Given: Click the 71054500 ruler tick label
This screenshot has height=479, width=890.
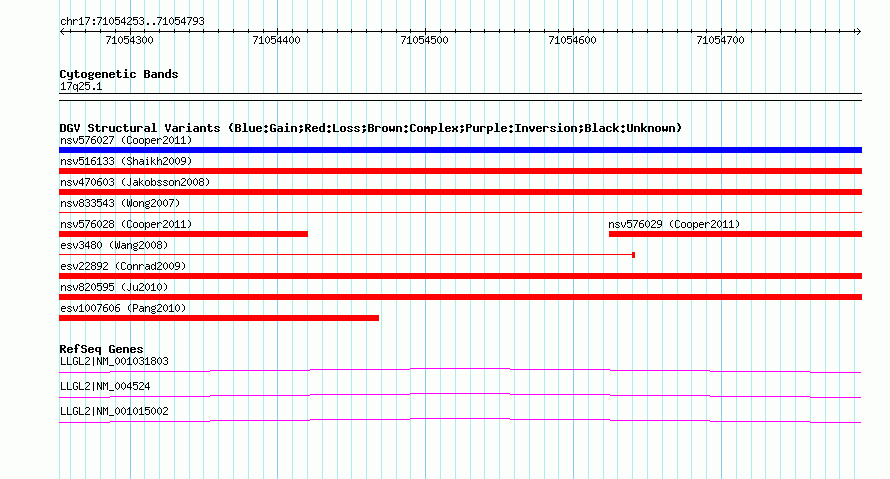Looking at the screenshot, I should point(424,40).
